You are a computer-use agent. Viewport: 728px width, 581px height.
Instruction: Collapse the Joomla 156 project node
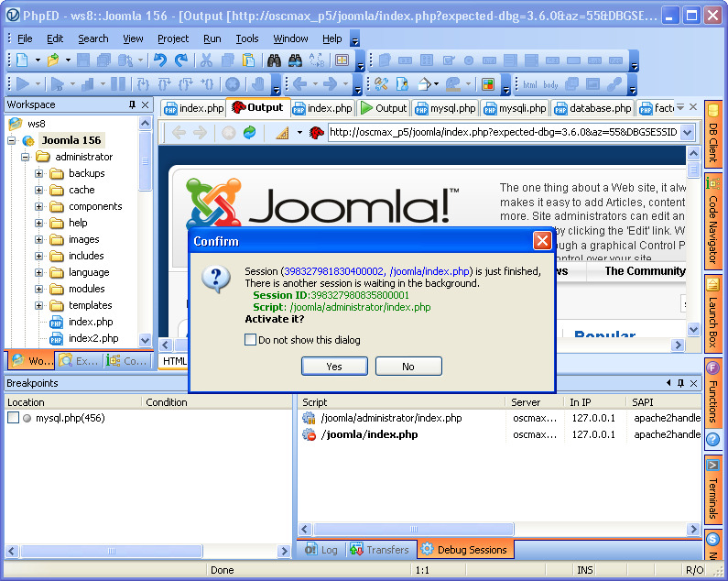coord(12,140)
